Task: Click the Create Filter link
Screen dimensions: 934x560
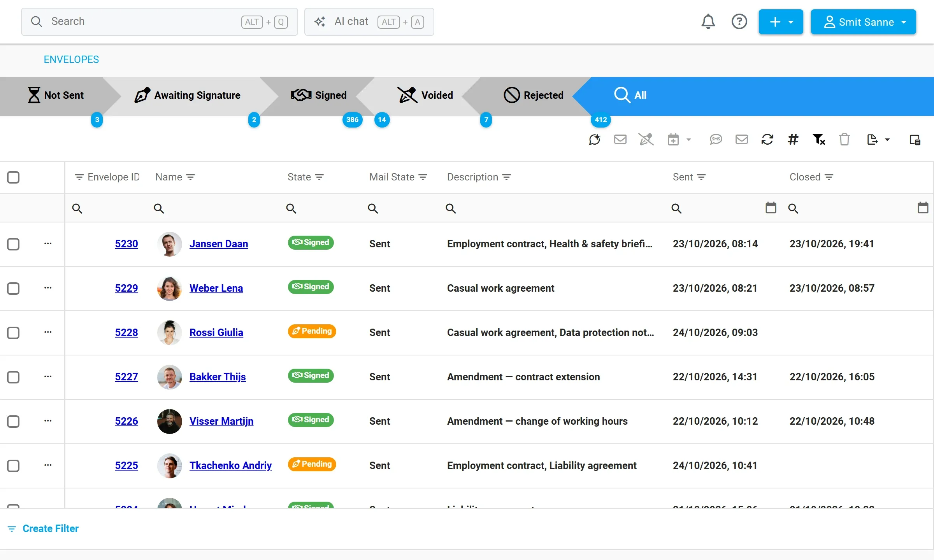Action: 43,528
